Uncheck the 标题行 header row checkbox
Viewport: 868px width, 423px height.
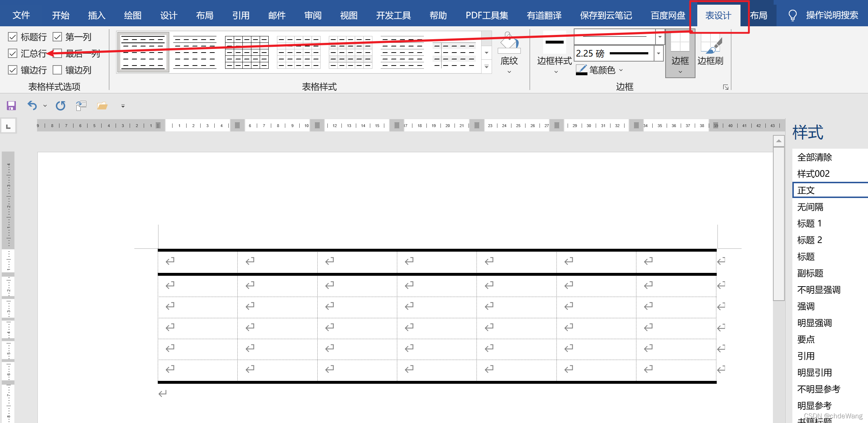click(13, 37)
